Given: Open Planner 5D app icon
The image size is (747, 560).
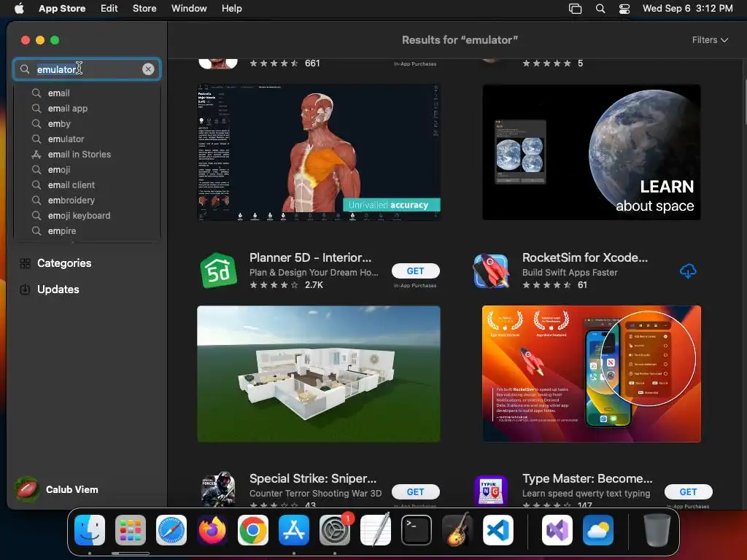Looking at the screenshot, I should 218,271.
